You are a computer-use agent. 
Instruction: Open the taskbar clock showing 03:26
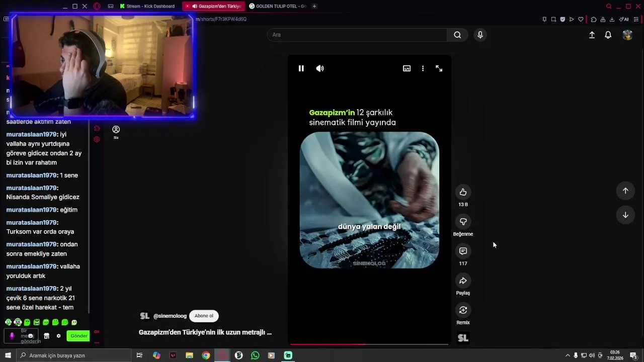615,355
